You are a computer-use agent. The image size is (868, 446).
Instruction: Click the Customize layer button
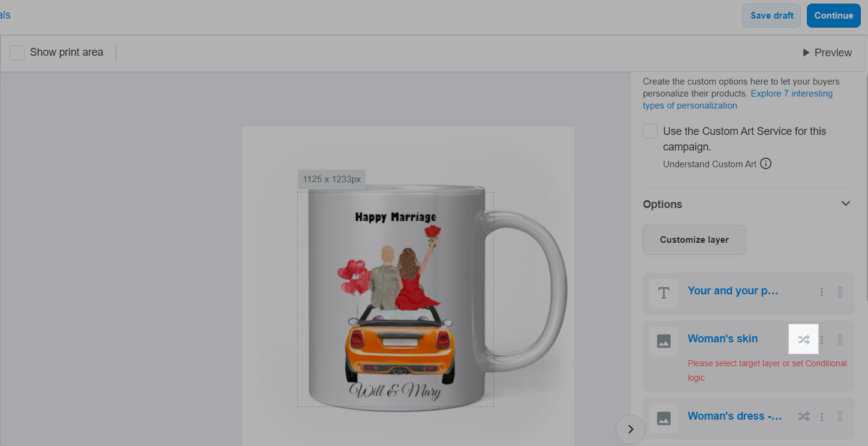[x=694, y=240]
